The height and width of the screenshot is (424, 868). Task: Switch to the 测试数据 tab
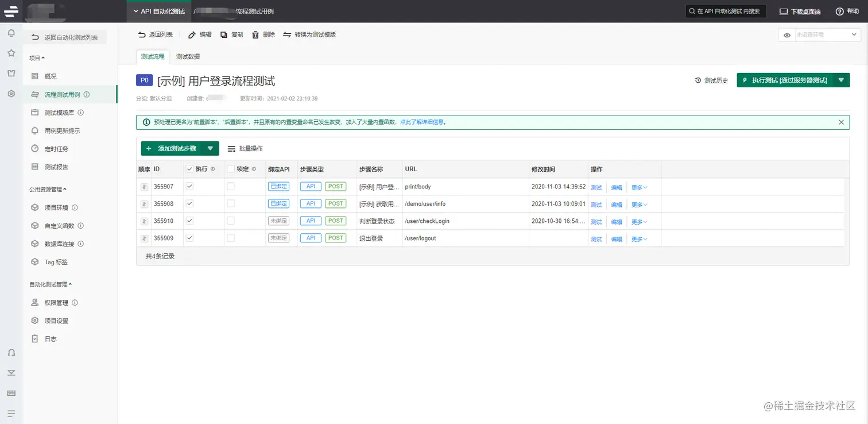point(188,56)
